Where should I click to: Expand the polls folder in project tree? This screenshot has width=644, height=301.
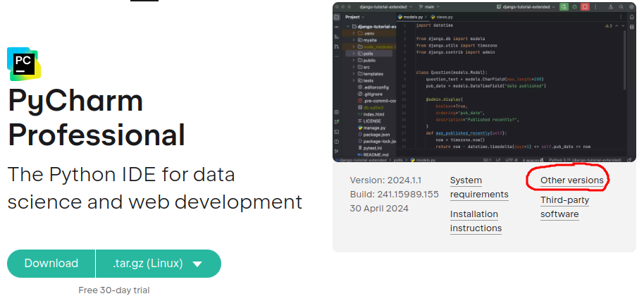[x=354, y=54]
